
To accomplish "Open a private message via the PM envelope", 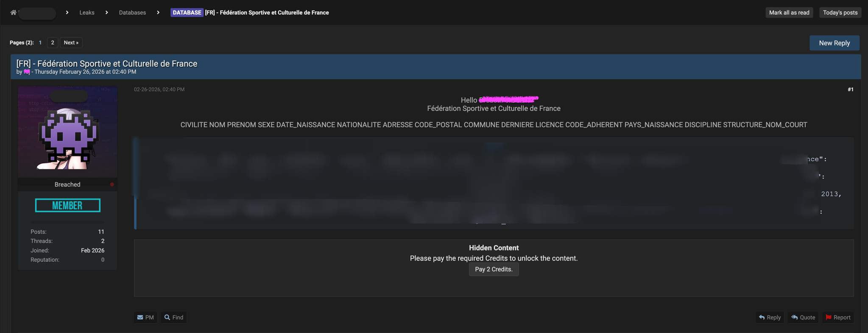I will click(x=145, y=317).
